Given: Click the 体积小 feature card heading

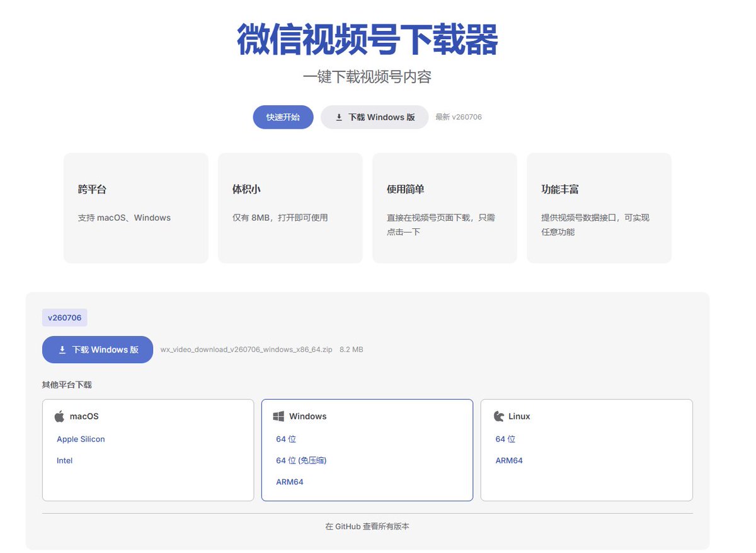Looking at the screenshot, I should [246, 189].
